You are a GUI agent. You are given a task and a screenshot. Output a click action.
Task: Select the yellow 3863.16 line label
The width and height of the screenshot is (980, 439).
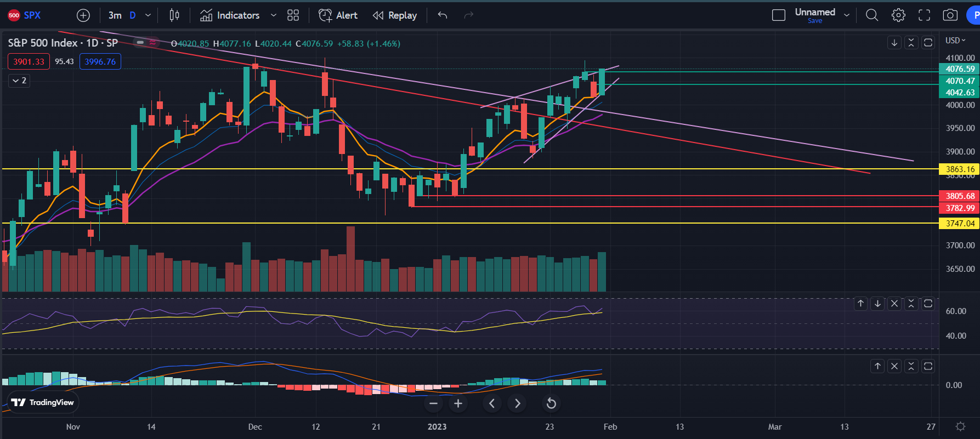pyautogui.click(x=960, y=169)
